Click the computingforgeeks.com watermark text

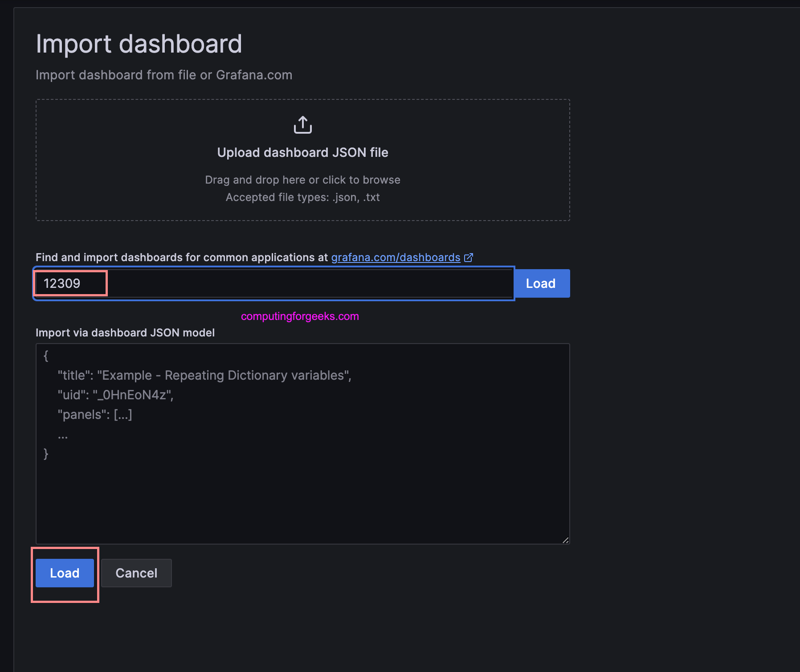coord(300,316)
